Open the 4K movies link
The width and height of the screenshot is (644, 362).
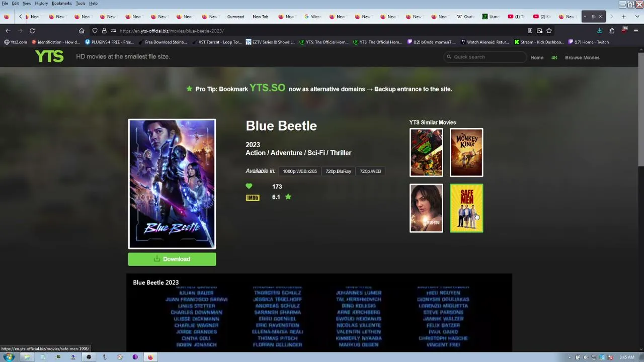tap(554, 57)
